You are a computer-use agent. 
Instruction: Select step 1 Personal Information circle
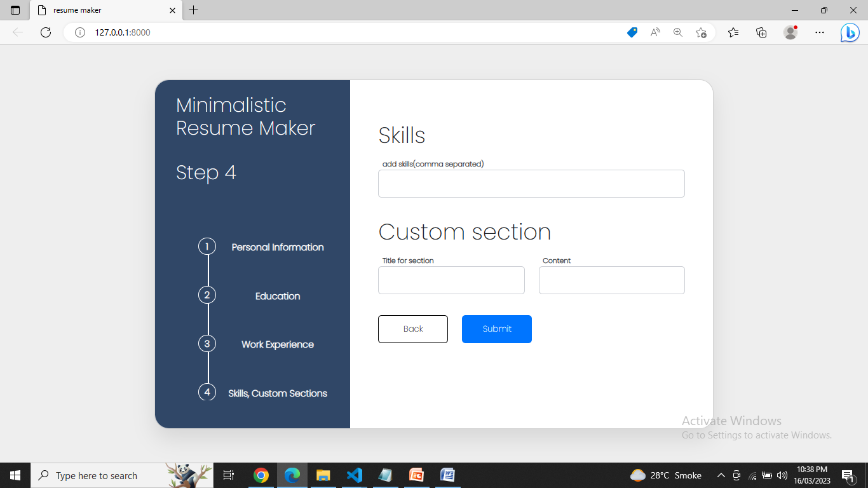click(207, 246)
